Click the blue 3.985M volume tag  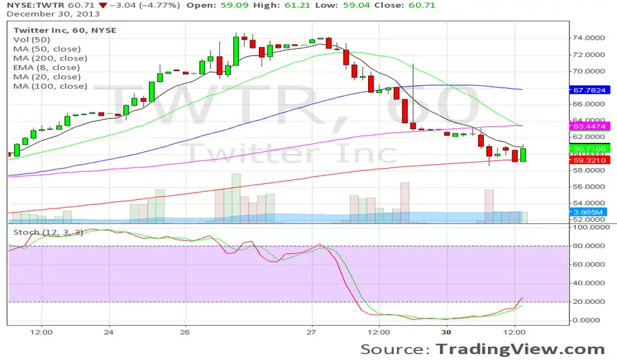[x=589, y=212]
